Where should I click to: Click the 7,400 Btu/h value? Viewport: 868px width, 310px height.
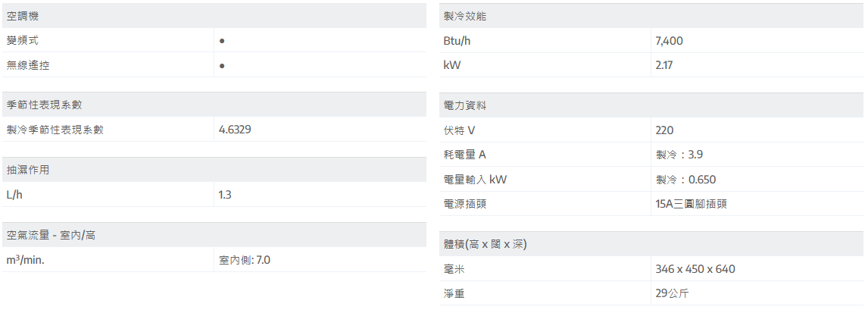click(x=669, y=41)
